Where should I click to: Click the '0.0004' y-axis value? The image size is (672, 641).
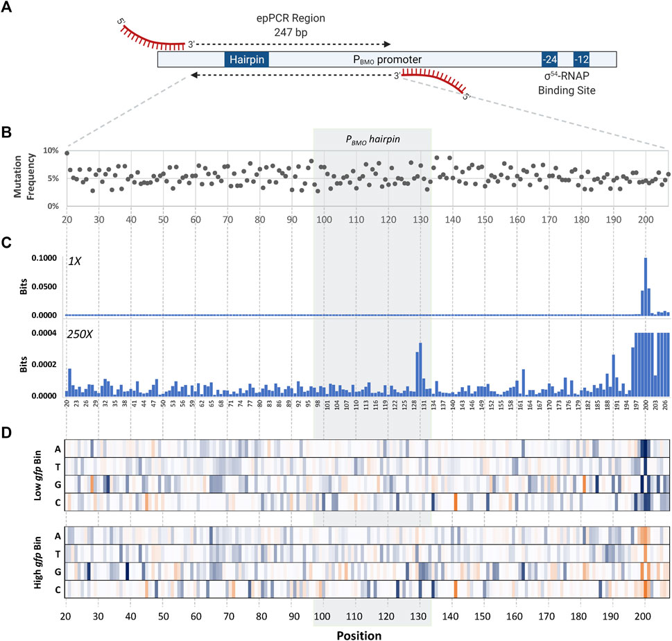(44, 333)
